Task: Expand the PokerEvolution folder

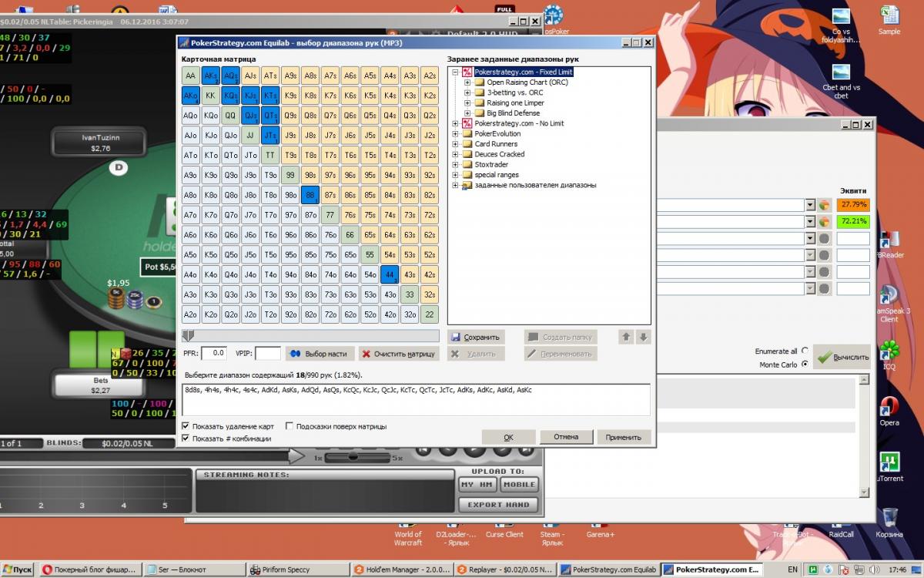Action: 455,133
